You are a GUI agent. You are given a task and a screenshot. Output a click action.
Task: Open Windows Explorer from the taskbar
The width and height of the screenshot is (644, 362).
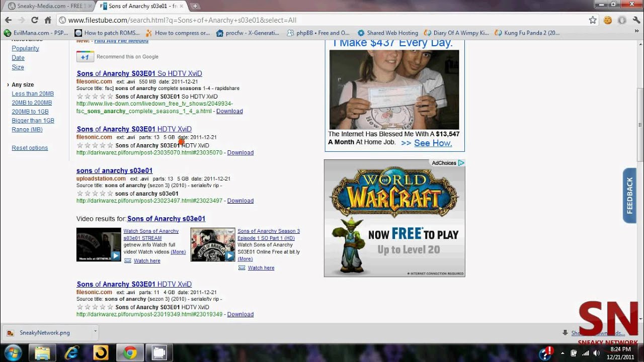(x=43, y=352)
